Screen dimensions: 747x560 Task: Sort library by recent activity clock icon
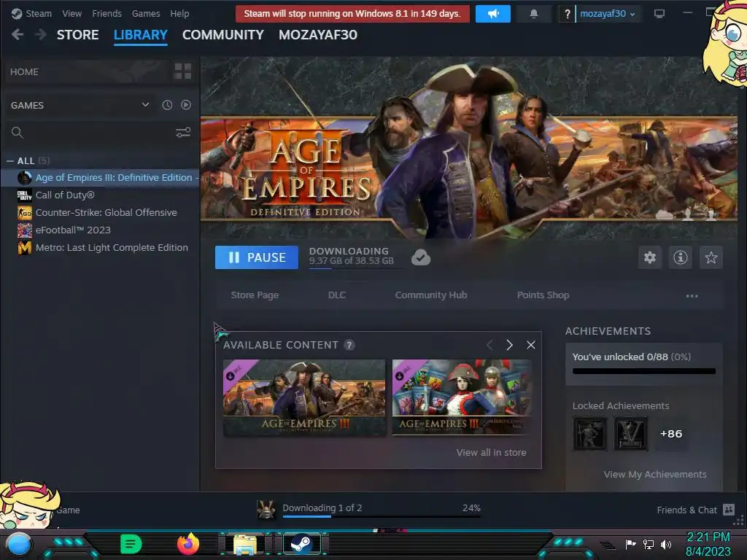[167, 105]
